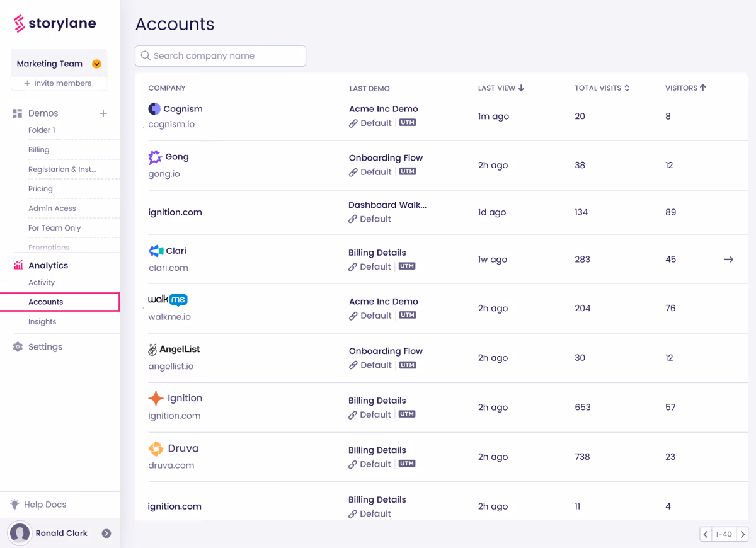Image resolution: width=756 pixels, height=548 pixels.
Task: Open Onboarding Flow in Gong row
Action: click(x=386, y=158)
